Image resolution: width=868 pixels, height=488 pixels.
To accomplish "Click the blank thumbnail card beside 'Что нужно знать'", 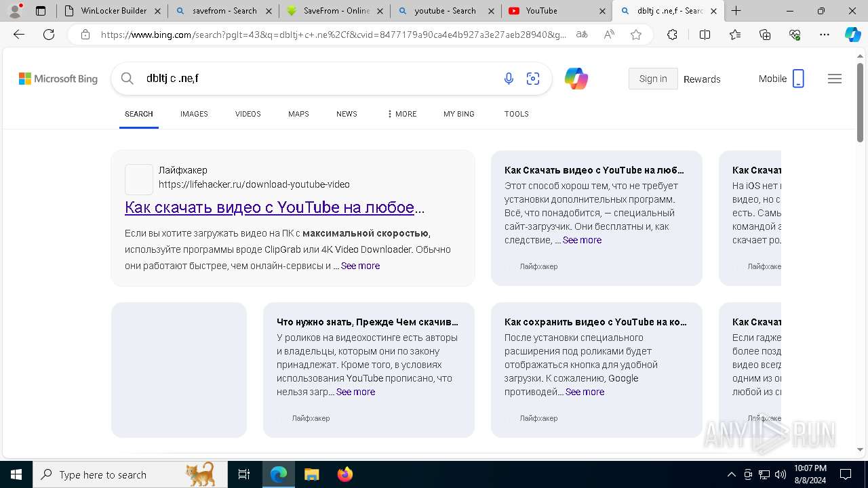I will [x=179, y=370].
